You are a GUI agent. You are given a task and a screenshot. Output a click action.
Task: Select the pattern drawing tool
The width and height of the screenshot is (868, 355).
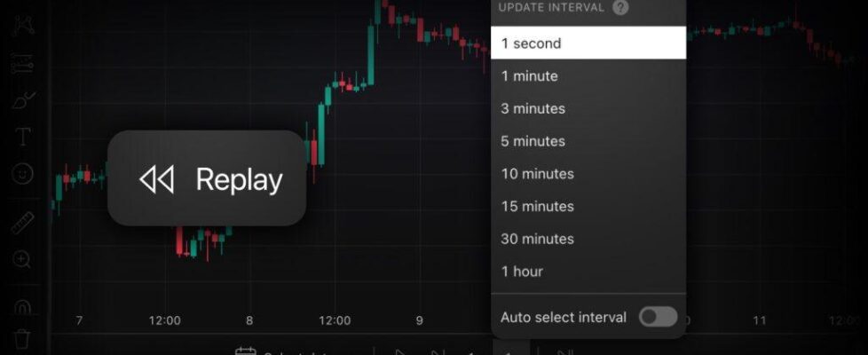[24, 25]
